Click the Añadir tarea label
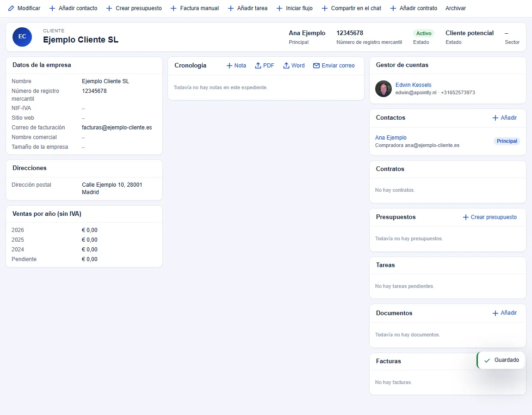This screenshot has width=532, height=415. click(x=253, y=8)
